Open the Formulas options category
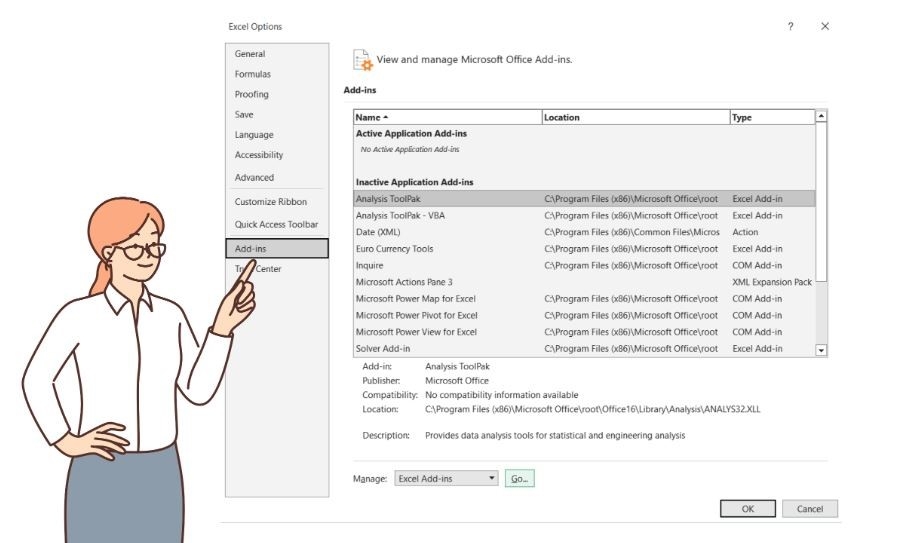This screenshot has height=543, width=900. [253, 74]
